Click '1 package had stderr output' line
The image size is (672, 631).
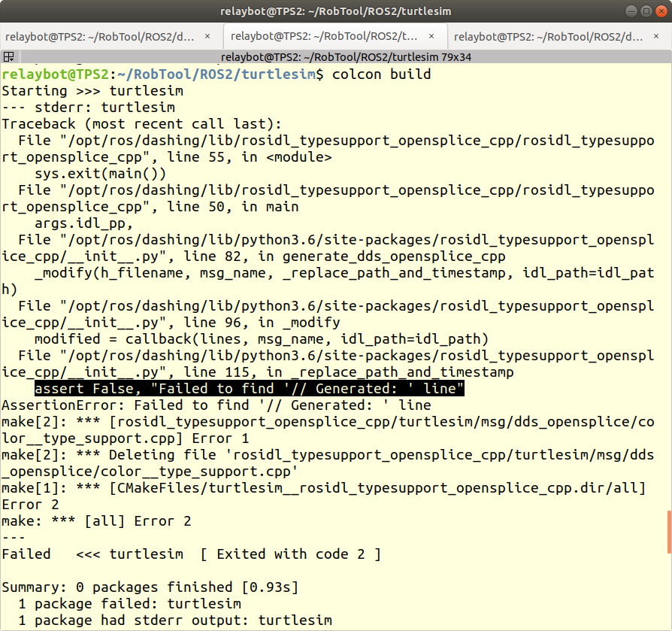pyautogui.click(x=175, y=620)
